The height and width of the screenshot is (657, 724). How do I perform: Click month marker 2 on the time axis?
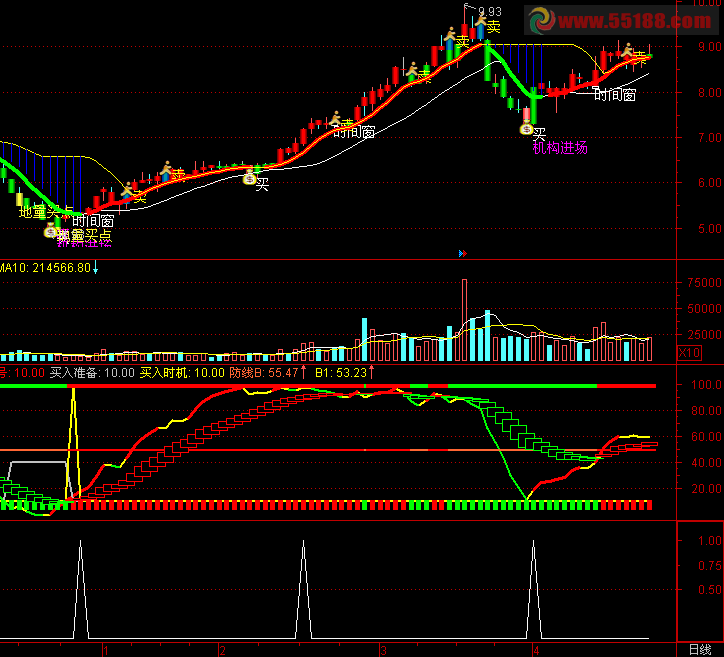(x=223, y=651)
